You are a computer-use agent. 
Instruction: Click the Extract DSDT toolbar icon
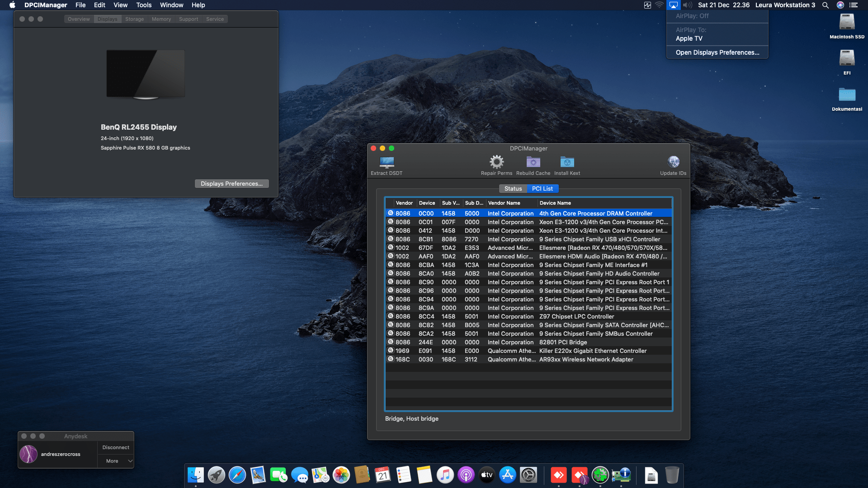point(387,162)
